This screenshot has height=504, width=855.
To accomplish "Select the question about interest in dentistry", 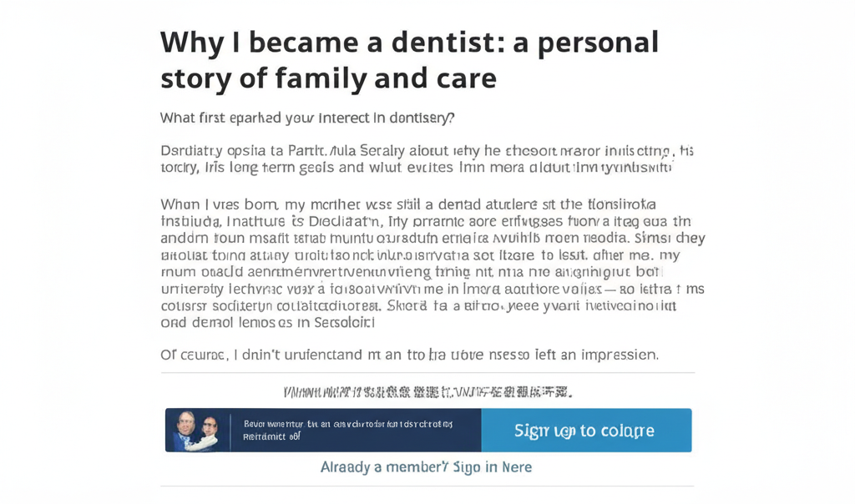I will [307, 118].
